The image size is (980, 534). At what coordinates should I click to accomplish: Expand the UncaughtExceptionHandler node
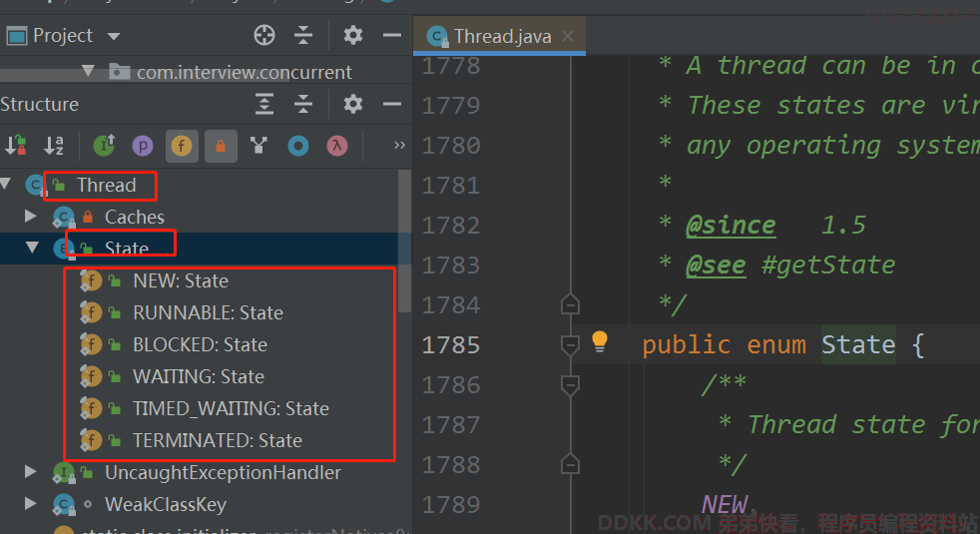(x=30, y=471)
